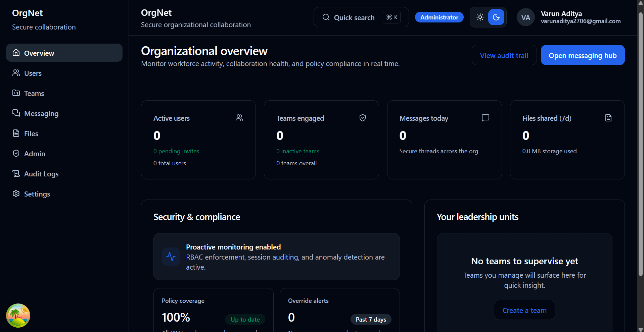
Task: Click the home icon beside Overview
Action: coord(16,53)
